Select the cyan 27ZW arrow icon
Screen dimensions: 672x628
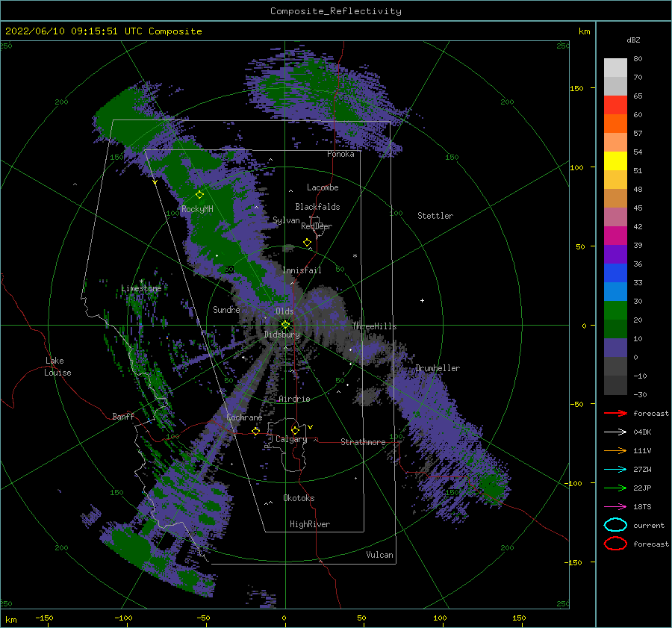615,470
